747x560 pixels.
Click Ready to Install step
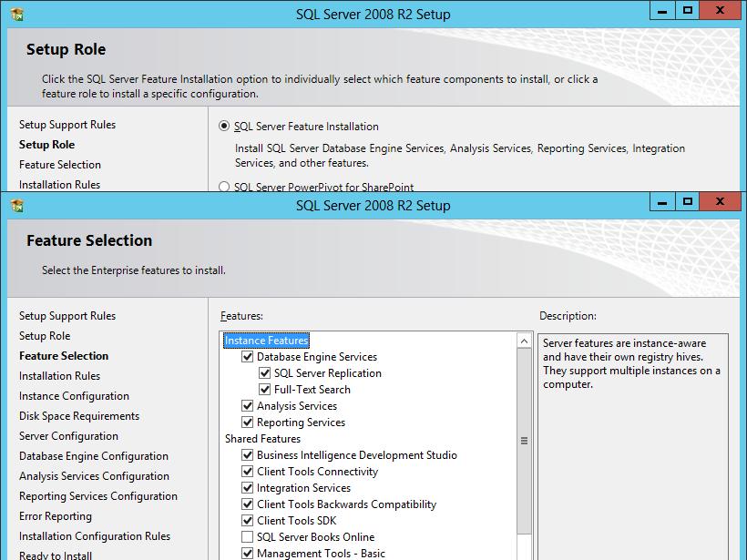tap(56, 555)
